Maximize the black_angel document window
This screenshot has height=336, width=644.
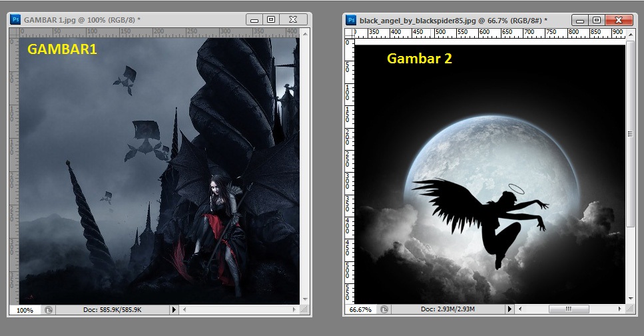(x=597, y=20)
